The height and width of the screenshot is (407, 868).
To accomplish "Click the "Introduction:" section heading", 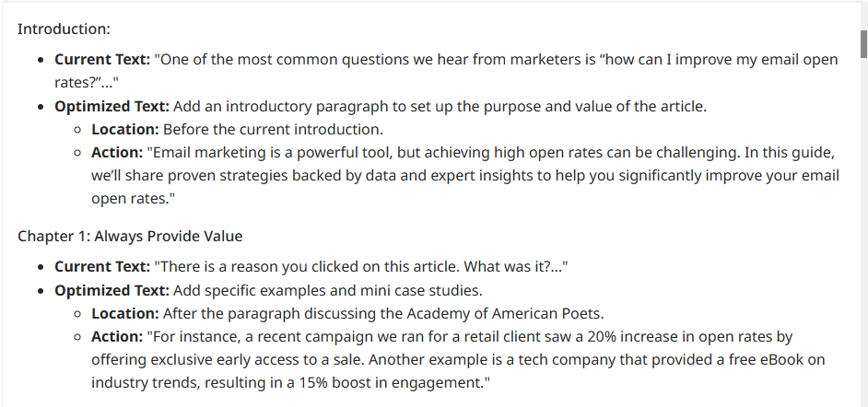I will (64, 29).
